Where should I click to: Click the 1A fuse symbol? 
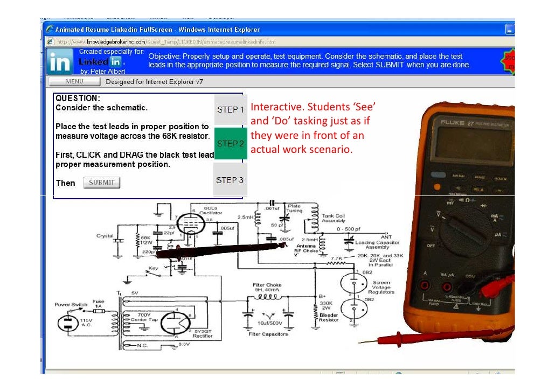pos(99,311)
